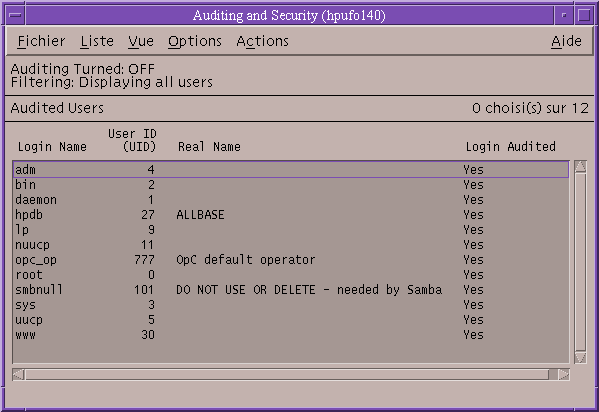Select the opc_op default operator row

(291, 260)
